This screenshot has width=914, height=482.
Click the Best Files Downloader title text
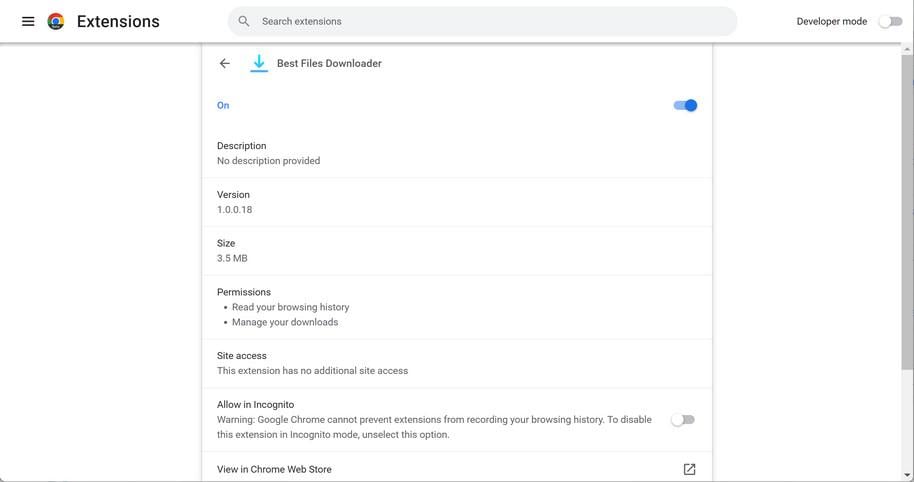(x=329, y=63)
